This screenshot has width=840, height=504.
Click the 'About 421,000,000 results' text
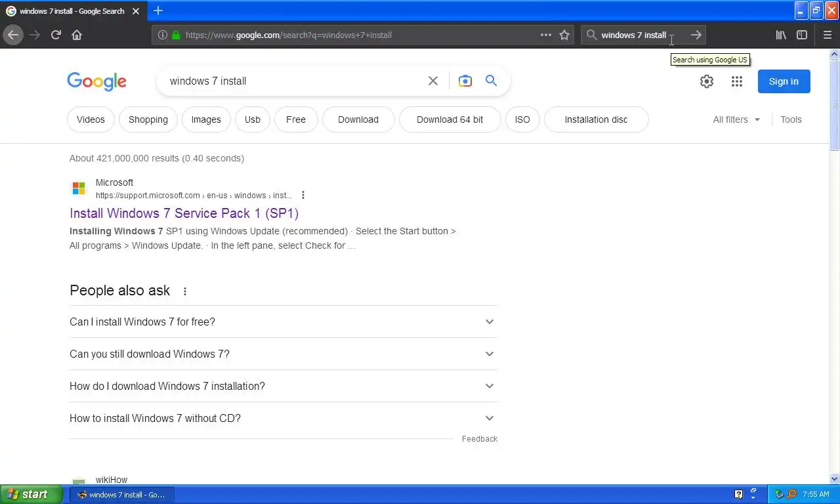pyautogui.click(x=157, y=158)
